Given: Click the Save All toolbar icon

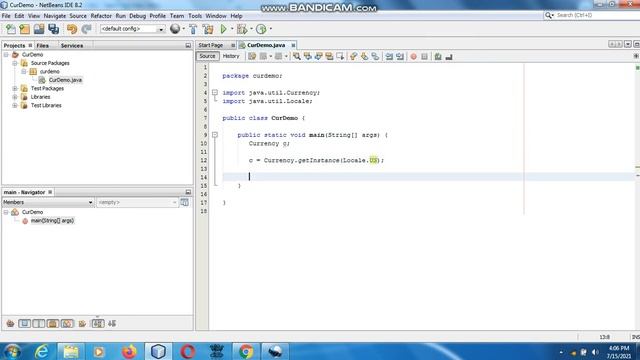Looking at the screenshot, I should click(x=53, y=29).
